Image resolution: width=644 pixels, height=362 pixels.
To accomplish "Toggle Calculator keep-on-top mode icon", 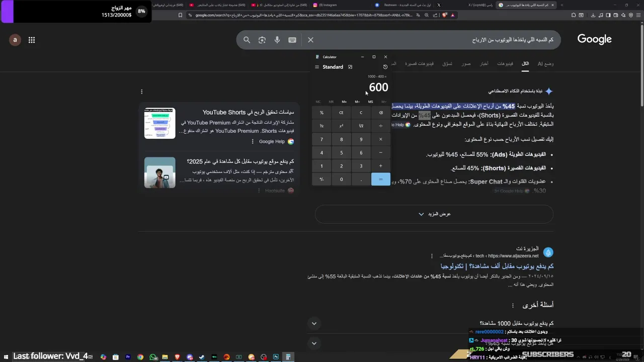I will coord(350,67).
